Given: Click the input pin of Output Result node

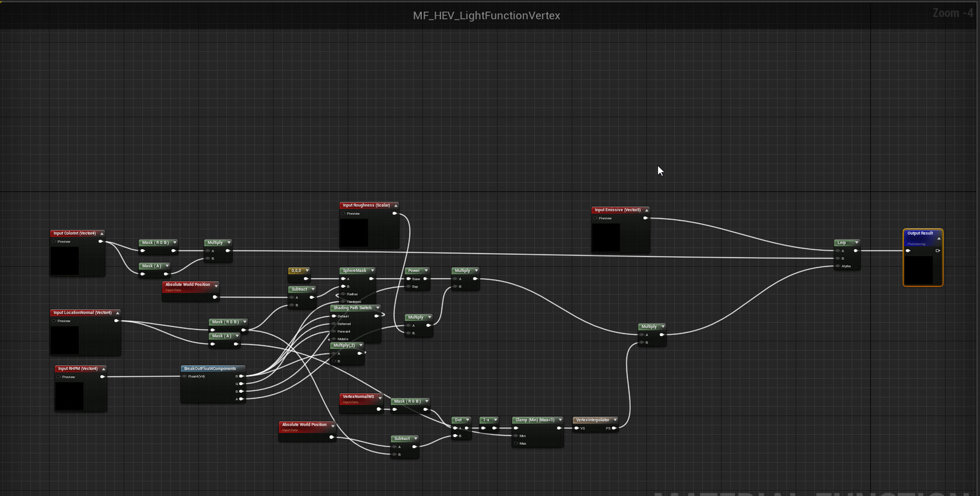Looking at the screenshot, I should (908, 250).
